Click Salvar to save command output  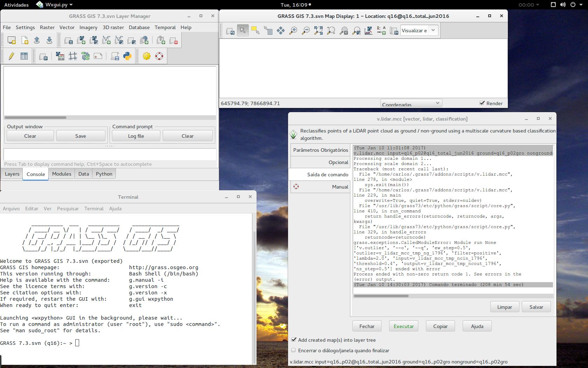point(536,307)
